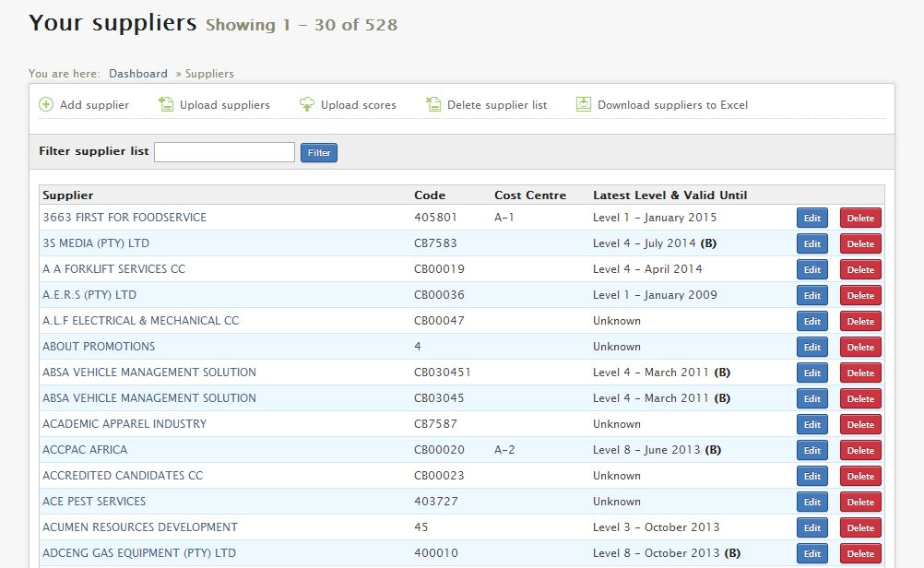Go to Dashboard breadcrumb link
Viewport: 924px width, 568px height.
point(138,74)
